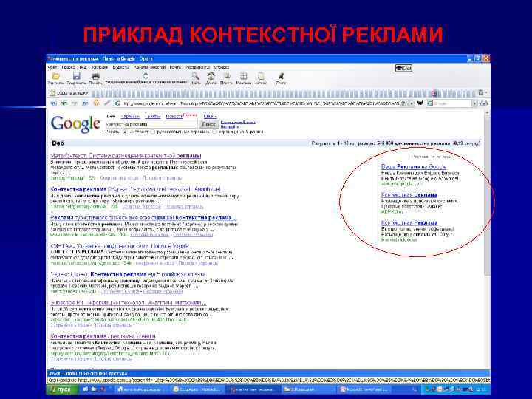Open the first search result title link
Viewport: 532px width, 399px height.
point(126,156)
